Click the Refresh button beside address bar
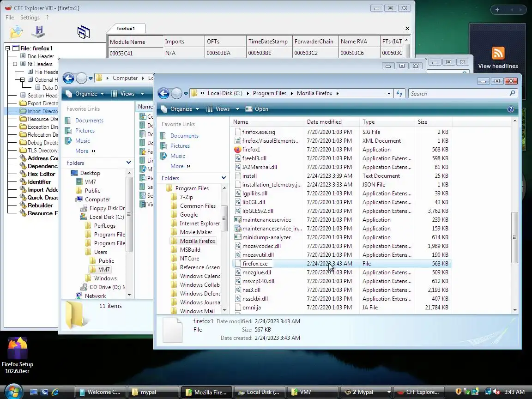The height and width of the screenshot is (399, 532). pyautogui.click(x=399, y=94)
